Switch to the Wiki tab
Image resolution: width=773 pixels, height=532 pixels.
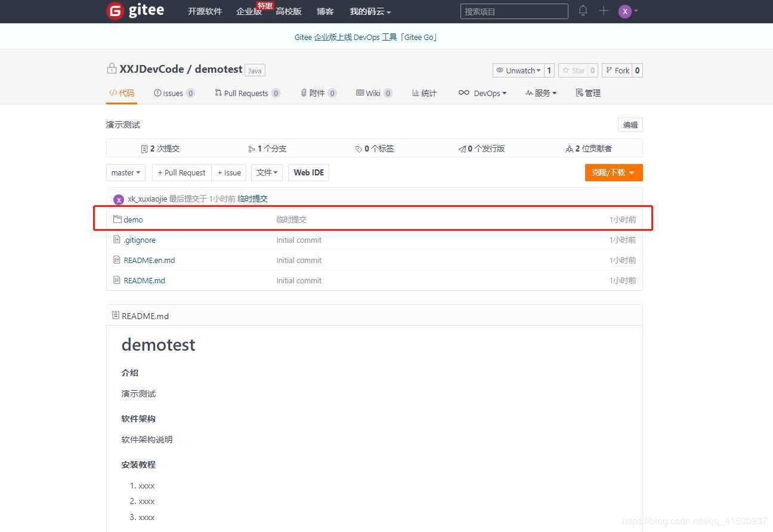click(x=374, y=93)
